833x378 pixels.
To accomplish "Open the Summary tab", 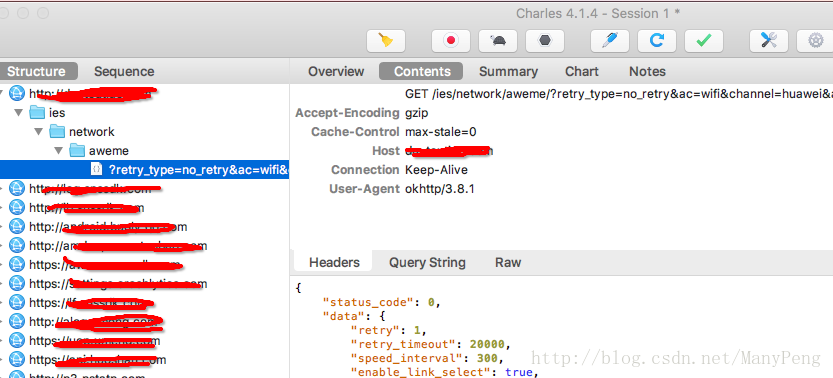I will [x=508, y=71].
